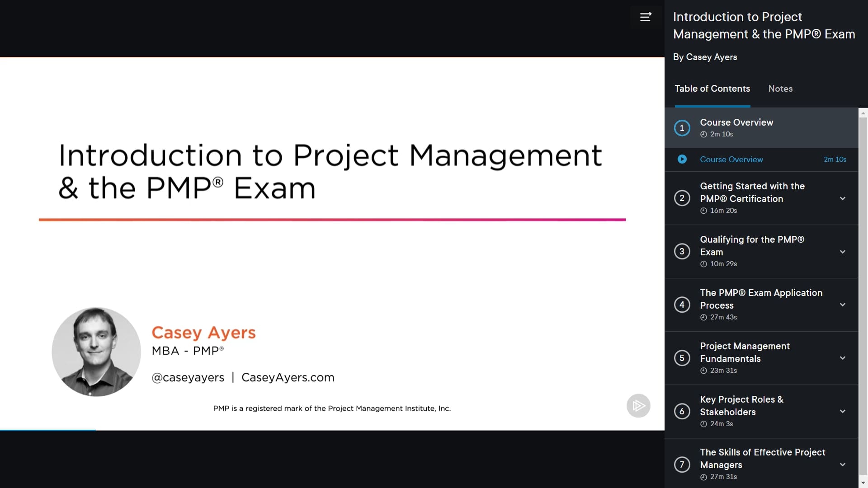Expand Getting Started with the PMP Certification

click(843, 198)
